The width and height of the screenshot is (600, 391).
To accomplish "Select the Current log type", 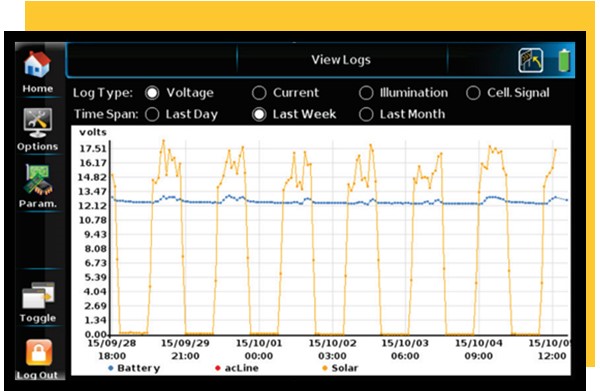I will (x=259, y=93).
